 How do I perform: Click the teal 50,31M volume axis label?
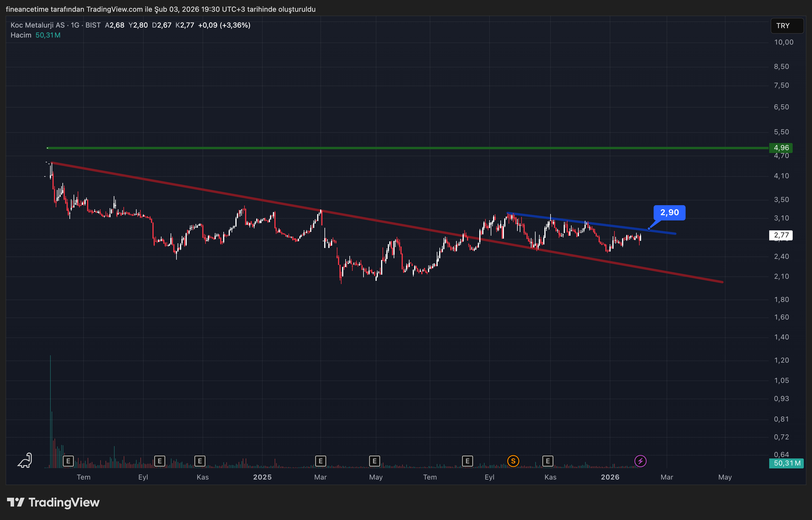(x=786, y=463)
